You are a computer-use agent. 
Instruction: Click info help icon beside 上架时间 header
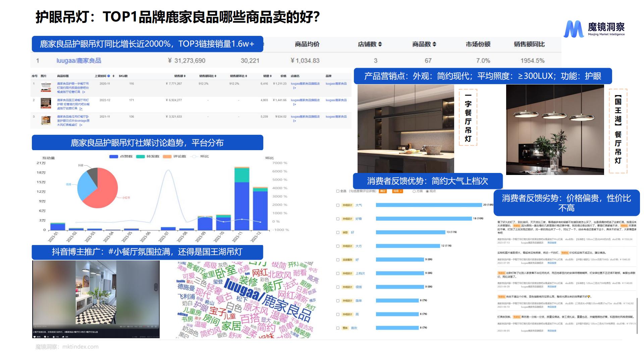tap(109, 76)
